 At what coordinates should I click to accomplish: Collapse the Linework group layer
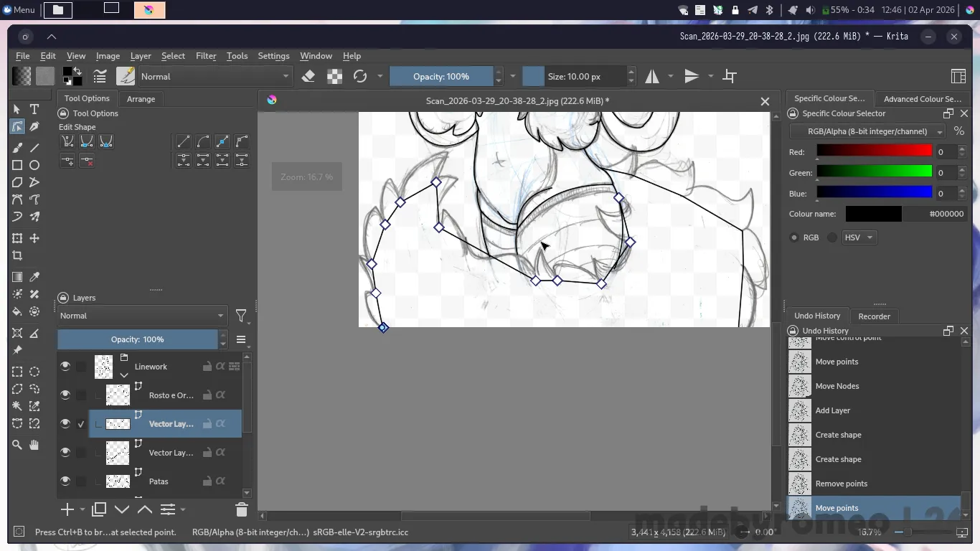coord(124,375)
